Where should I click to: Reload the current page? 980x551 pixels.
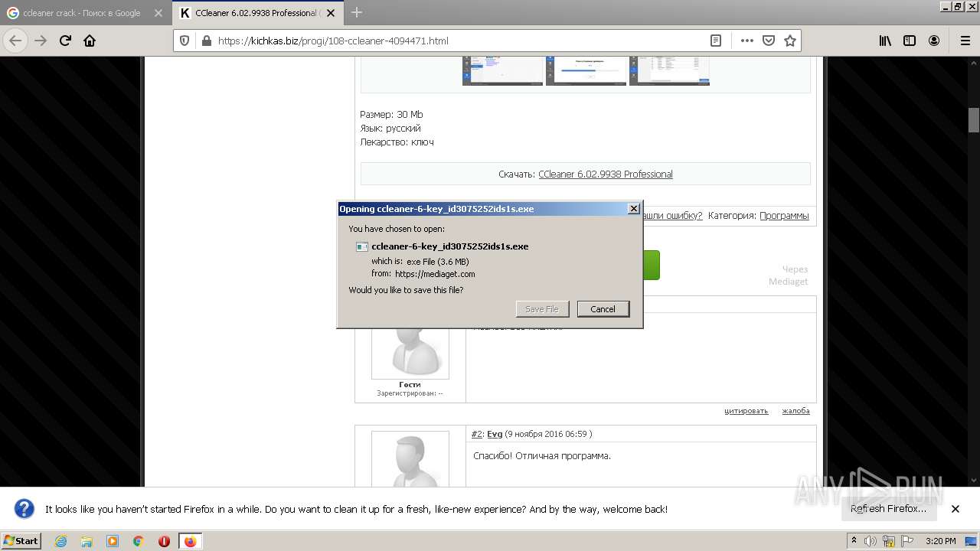(x=65, y=41)
